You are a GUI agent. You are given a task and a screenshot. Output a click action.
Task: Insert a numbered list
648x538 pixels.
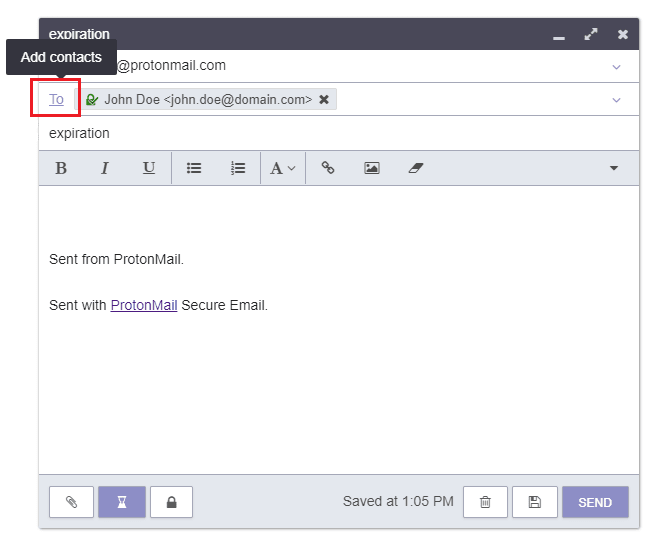(238, 168)
